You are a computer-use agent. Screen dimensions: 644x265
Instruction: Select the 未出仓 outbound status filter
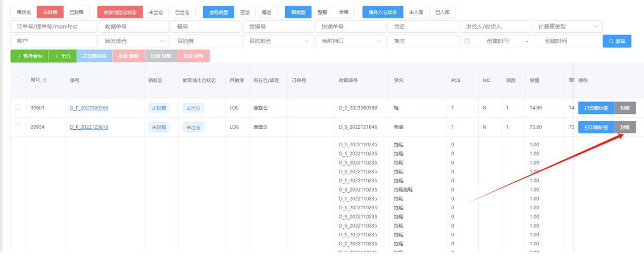156,12
